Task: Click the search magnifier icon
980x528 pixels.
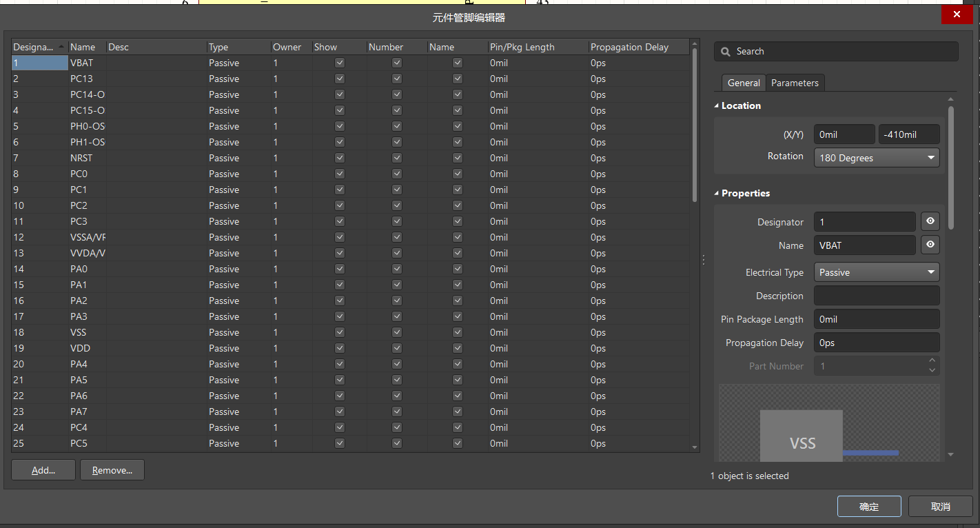Action: tap(724, 52)
